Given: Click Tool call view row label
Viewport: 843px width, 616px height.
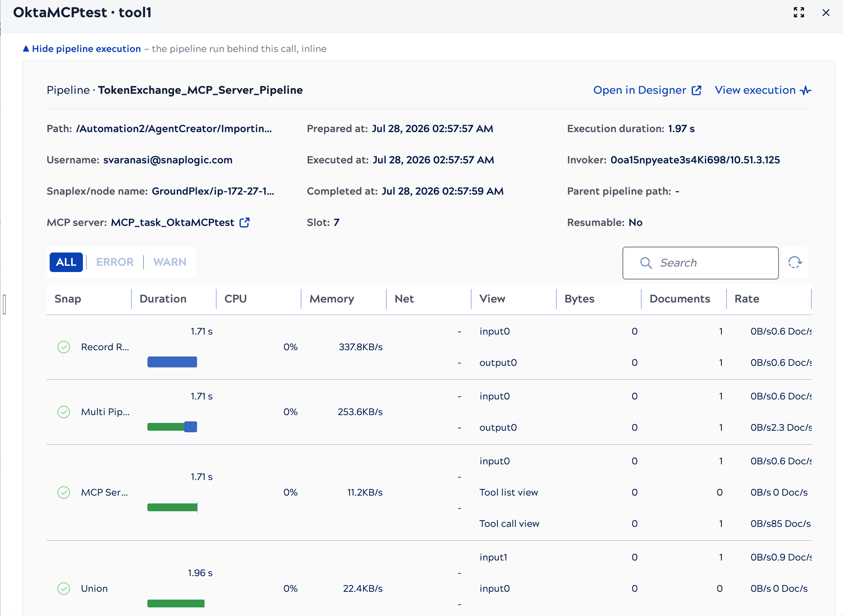Looking at the screenshot, I should pyautogui.click(x=509, y=524).
